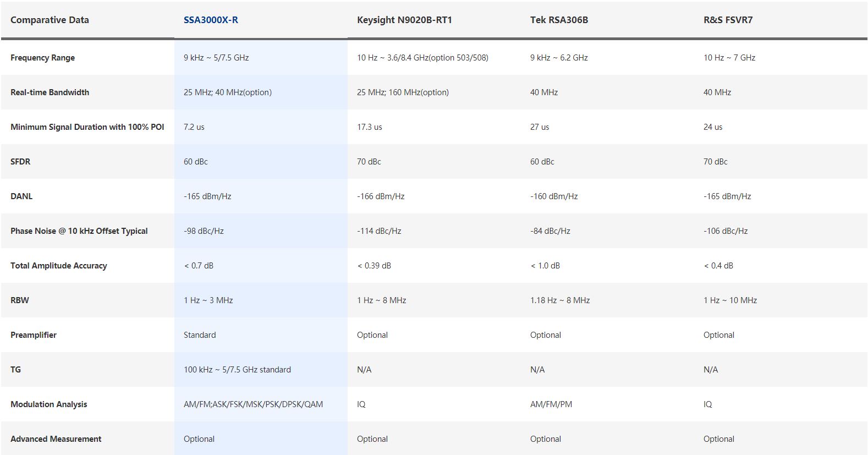Click the Keysight N9020B-RT1 column header
Image resolution: width=868 pixels, height=455 pixels.
[404, 20]
